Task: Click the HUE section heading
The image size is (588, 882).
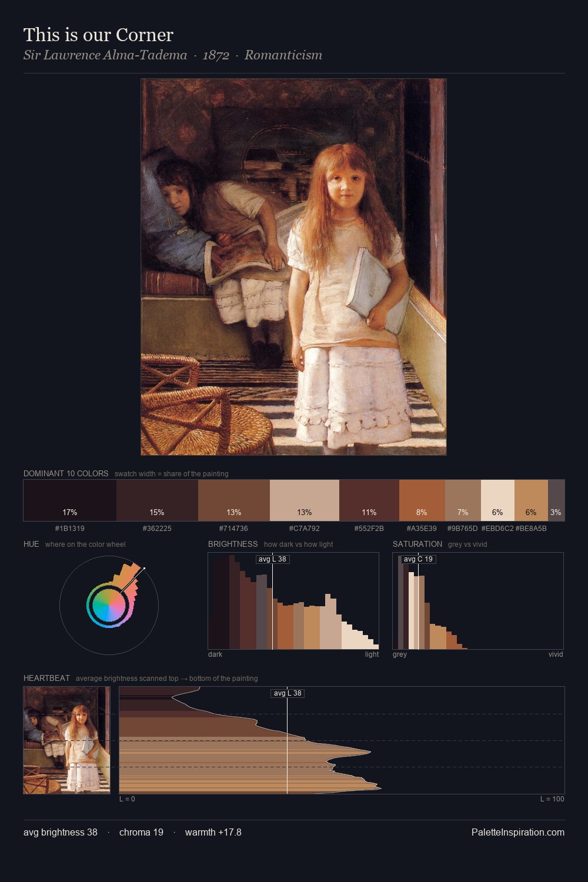Action: pos(31,544)
